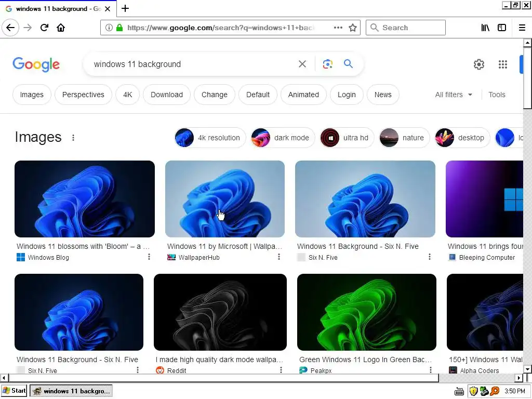The height and width of the screenshot is (399, 532).
Task: Open the Library bookmarks icon
Action: coord(485,28)
